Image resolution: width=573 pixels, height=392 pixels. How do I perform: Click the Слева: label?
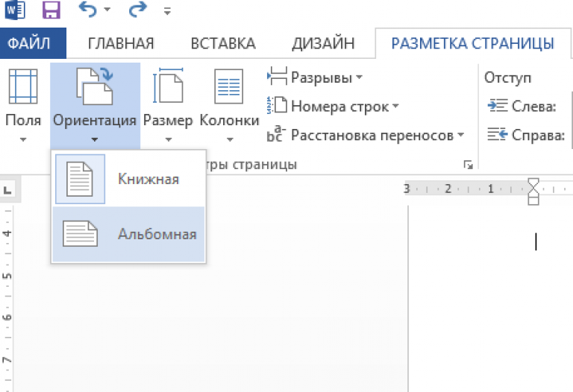pos(533,106)
